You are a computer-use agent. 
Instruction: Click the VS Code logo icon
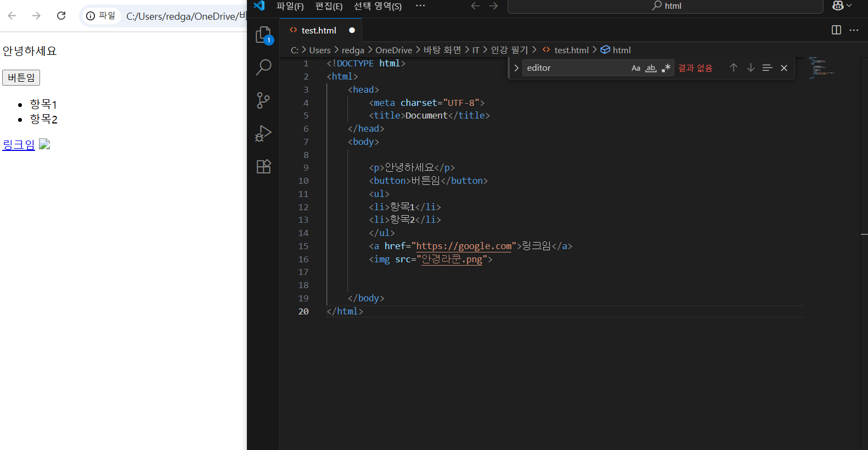click(x=259, y=5)
